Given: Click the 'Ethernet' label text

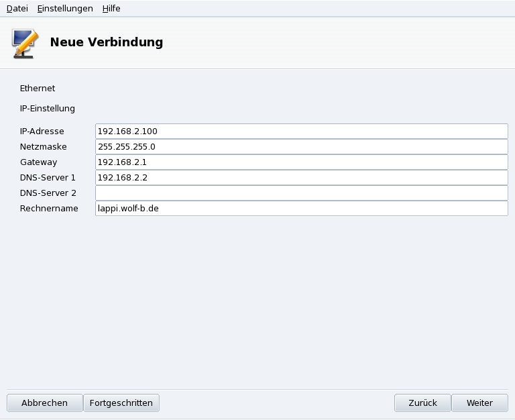Looking at the screenshot, I should click(x=38, y=88).
